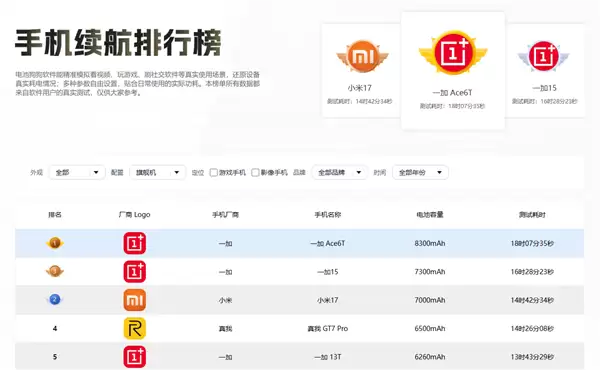Image resolution: width=600 pixels, height=370 pixels.
Task: Click the phone name 一加 13T
Action: tap(328, 357)
